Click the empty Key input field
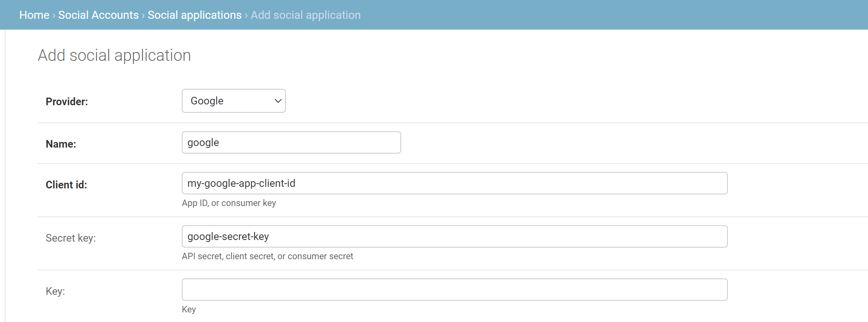Image resolution: width=868 pixels, height=322 pixels. [454, 289]
